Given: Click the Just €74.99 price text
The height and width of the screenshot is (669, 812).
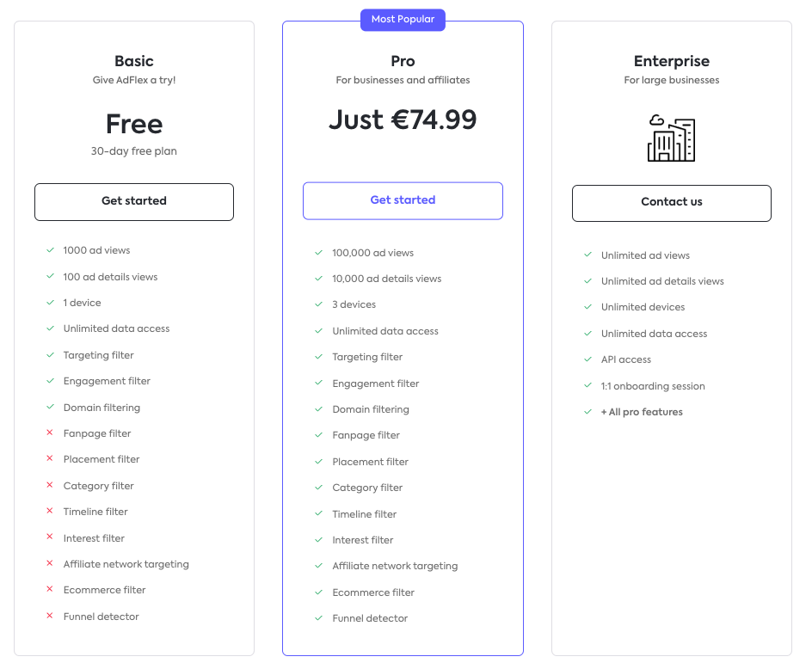Looking at the screenshot, I should [x=403, y=120].
